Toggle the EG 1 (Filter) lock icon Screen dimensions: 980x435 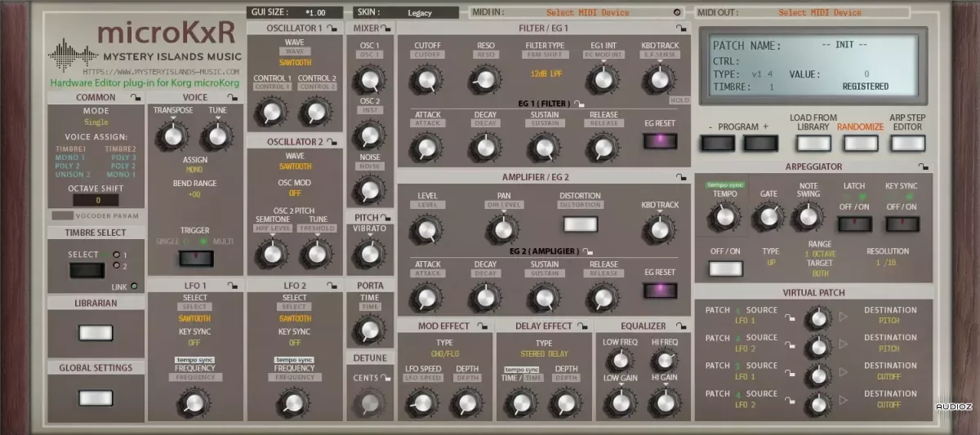pyautogui.click(x=579, y=104)
